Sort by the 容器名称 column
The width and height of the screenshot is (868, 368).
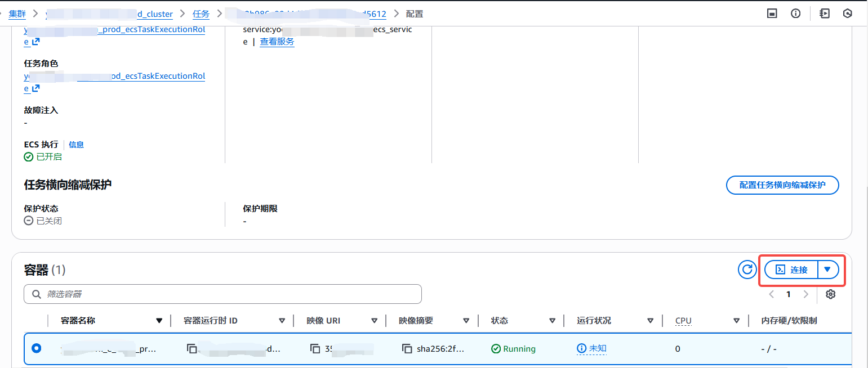click(159, 321)
